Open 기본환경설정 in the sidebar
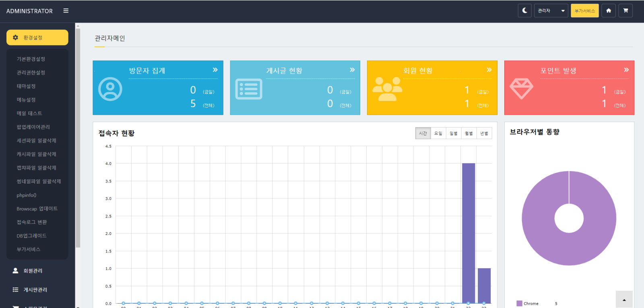Image resolution: width=644 pixels, height=308 pixels. tap(31, 59)
